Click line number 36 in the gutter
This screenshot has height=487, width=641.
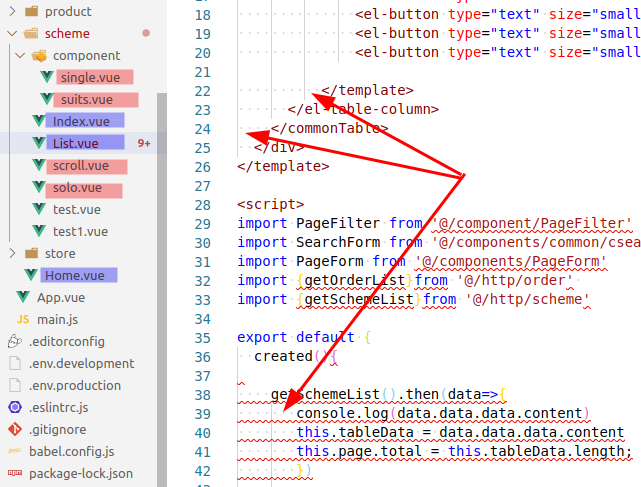click(x=202, y=337)
